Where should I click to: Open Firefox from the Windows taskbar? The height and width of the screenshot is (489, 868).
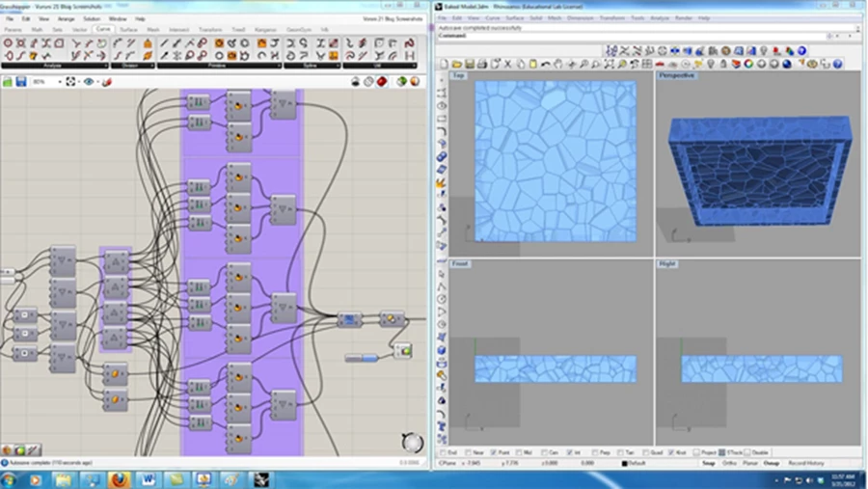coord(118,478)
